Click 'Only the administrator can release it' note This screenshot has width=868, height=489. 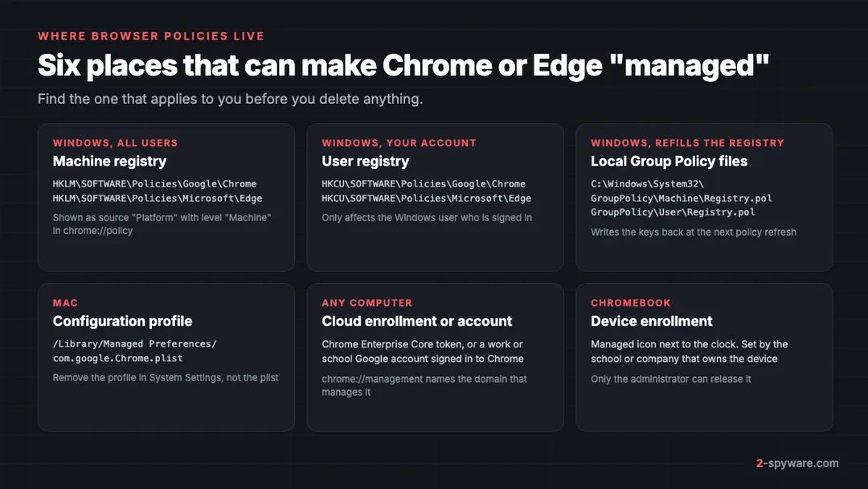(671, 380)
